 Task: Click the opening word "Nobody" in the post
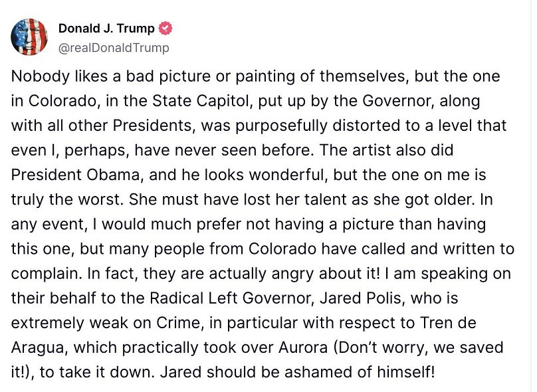pyautogui.click(x=38, y=76)
